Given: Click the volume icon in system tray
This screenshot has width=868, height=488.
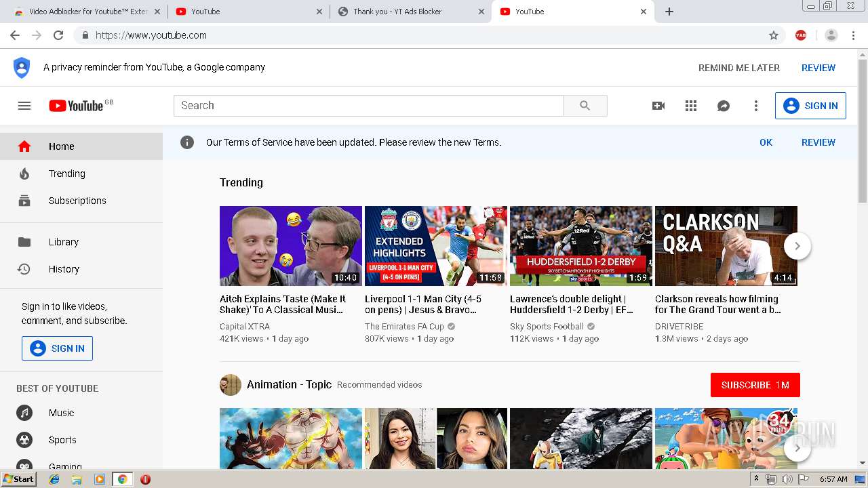Looking at the screenshot, I should (x=787, y=479).
